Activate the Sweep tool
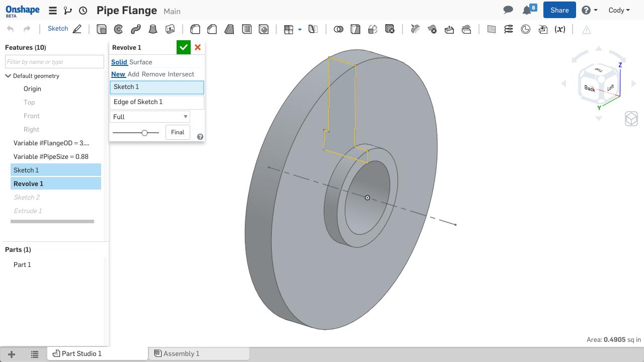The image size is (644, 362). pyautogui.click(x=135, y=29)
